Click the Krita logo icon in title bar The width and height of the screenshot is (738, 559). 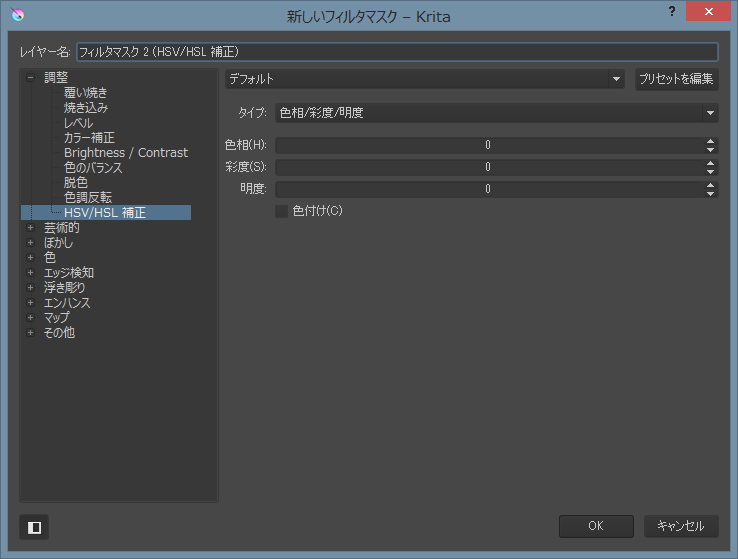coord(17,15)
